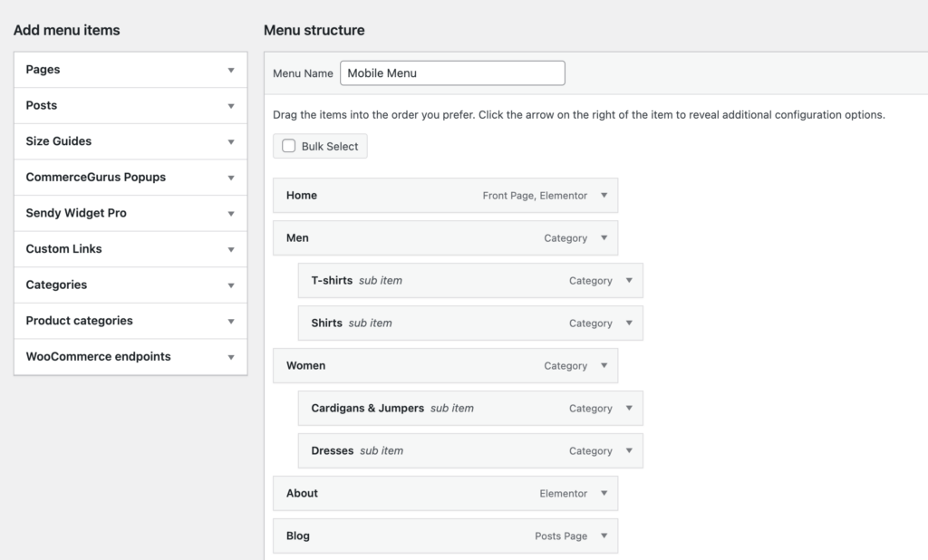Image resolution: width=928 pixels, height=560 pixels.
Task: Expand Cardigans & Jumpers item settings
Action: 630,408
